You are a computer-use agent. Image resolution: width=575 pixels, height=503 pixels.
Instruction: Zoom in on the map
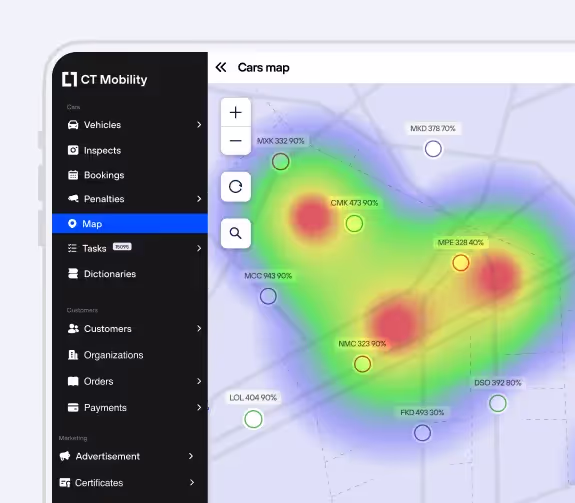(236, 112)
